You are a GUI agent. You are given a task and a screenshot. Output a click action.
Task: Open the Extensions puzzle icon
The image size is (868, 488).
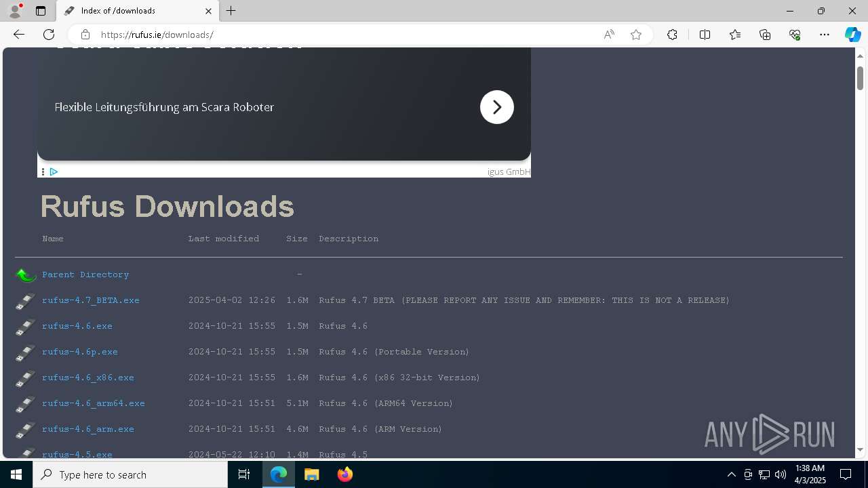pyautogui.click(x=672, y=35)
